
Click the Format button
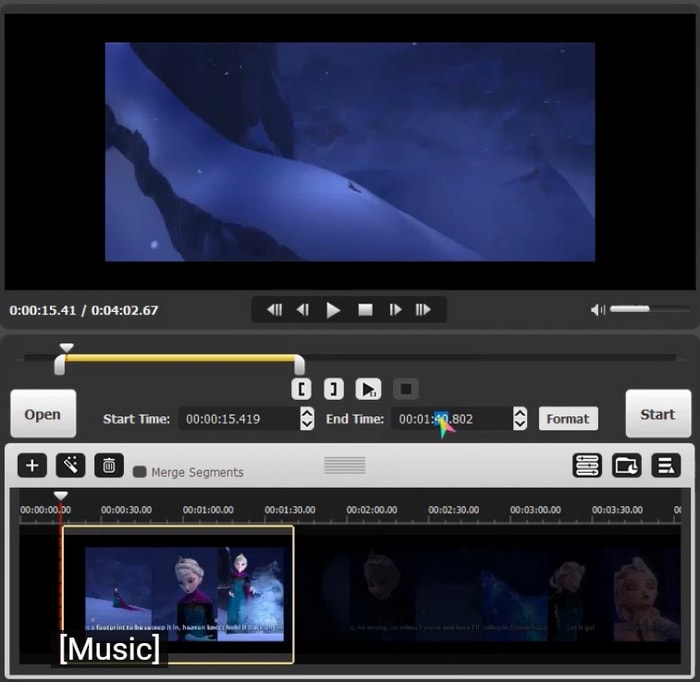[568, 419]
